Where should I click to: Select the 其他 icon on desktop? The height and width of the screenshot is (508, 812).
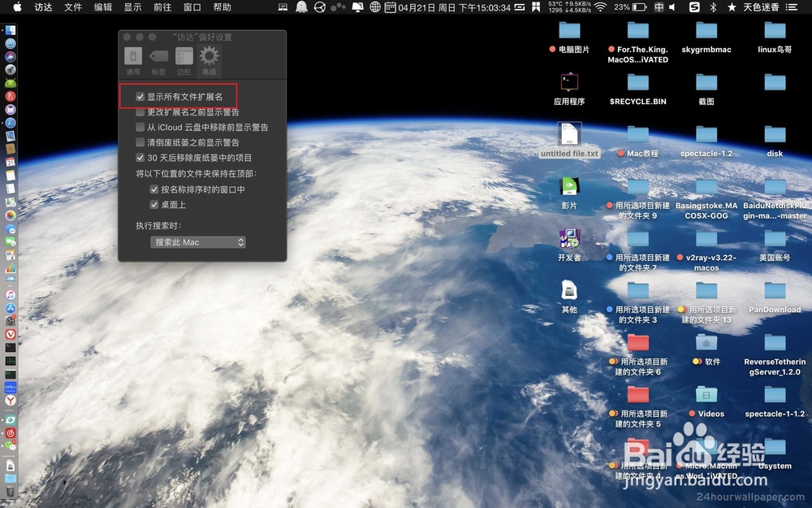point(569,290)
